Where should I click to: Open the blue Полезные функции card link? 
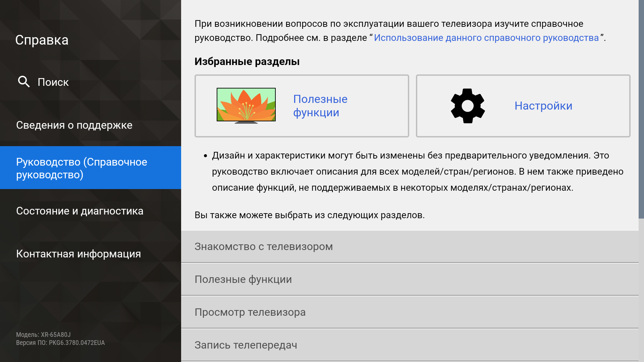coord(320,106)
